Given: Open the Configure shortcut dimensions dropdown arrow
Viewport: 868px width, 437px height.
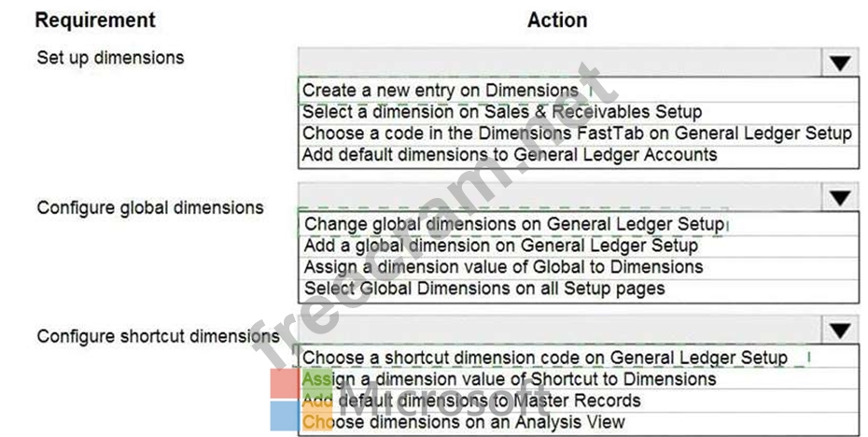Looking at the screenshot, I should pyautogui.click(x=840, y=331).
